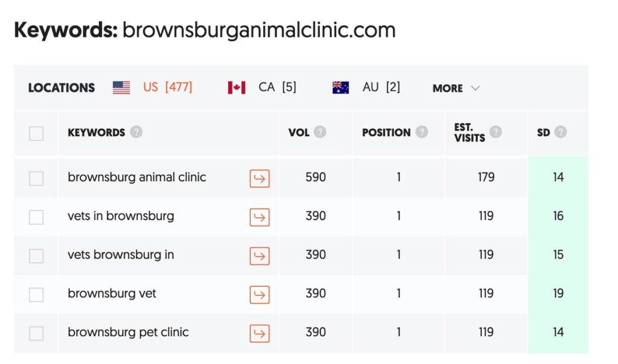Open arrow icon for brownsburg animal clinic
This screenshot has width=618, height=364.
(x=260, y=178)
